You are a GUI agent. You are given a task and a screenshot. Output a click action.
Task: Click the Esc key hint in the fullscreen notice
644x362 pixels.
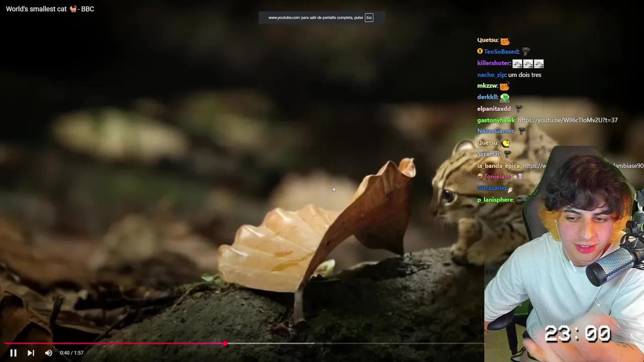pyautogui.click(x=369, y=18)
